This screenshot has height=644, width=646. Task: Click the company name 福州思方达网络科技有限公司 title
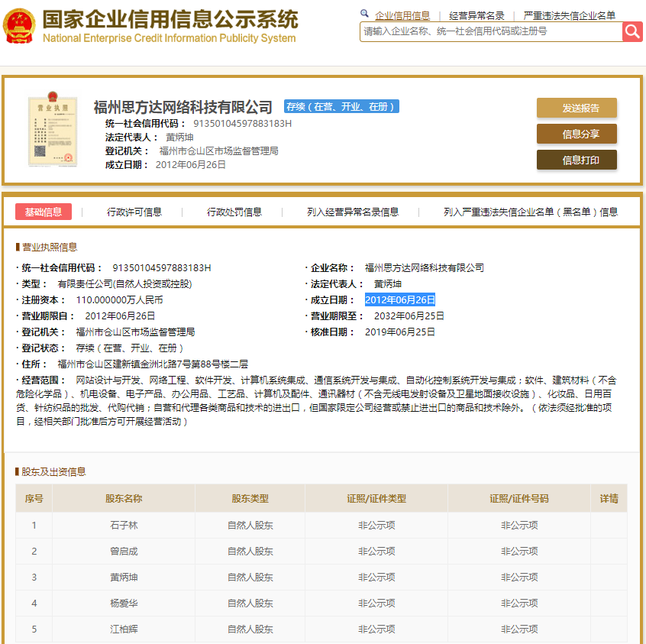pyautogui.click(x=179, y=105)
